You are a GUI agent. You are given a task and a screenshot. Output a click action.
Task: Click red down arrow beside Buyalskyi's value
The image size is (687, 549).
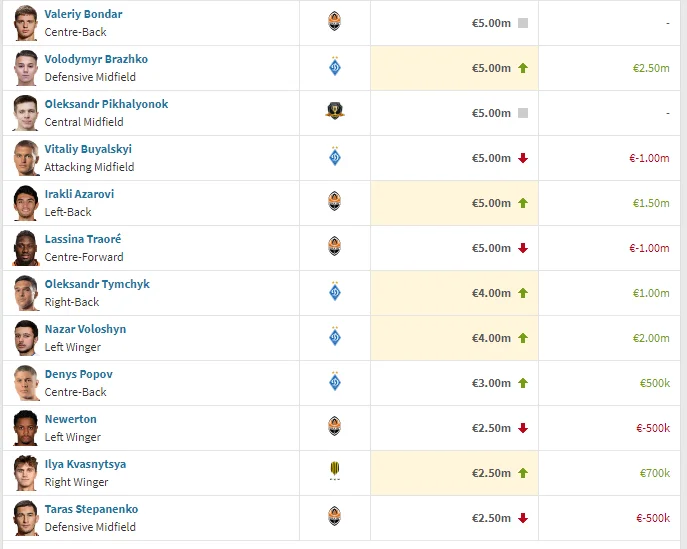coord(522,158)
